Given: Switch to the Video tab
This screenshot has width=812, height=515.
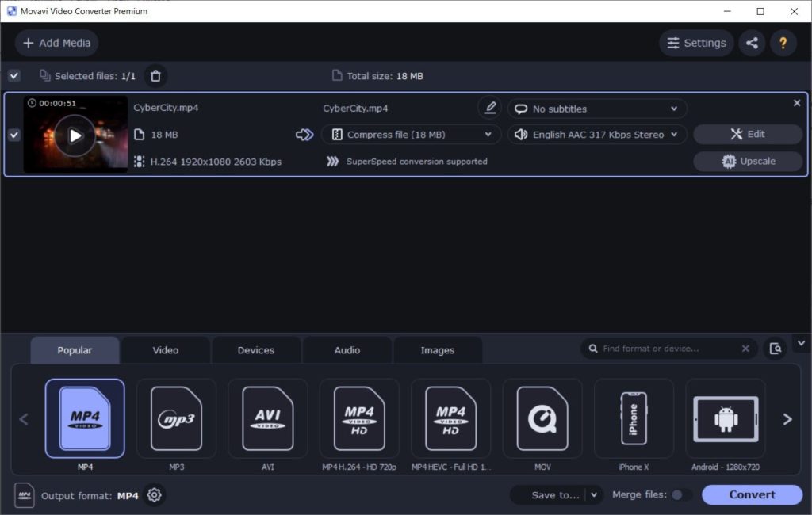Looking at the screenshot, I should tap(165, 350).
